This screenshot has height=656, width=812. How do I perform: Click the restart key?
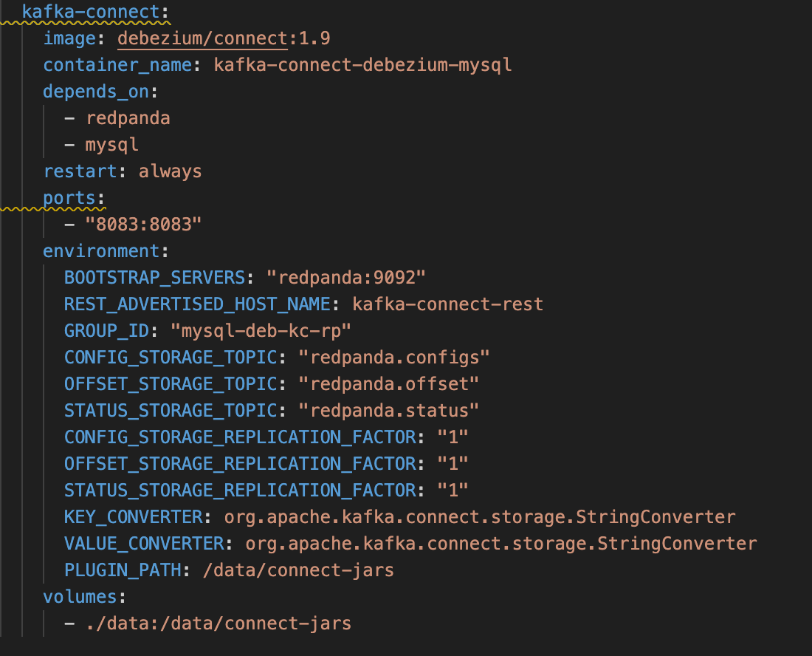point(80,171)
